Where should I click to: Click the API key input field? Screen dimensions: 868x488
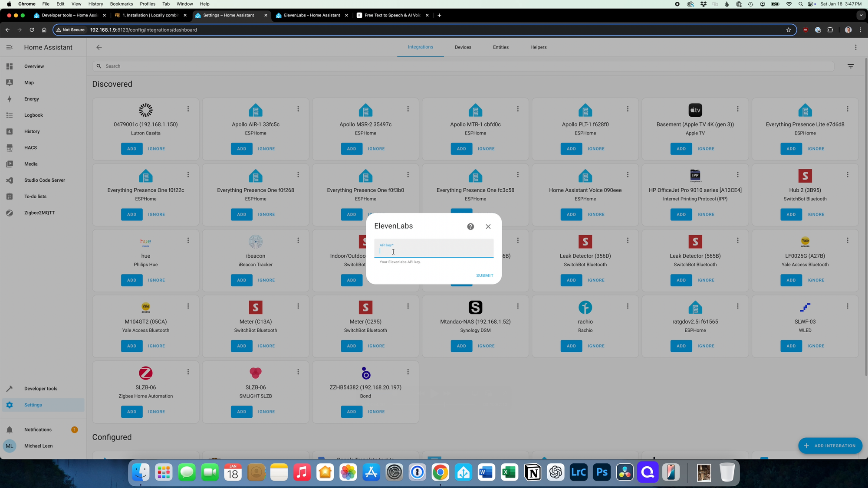434,248
